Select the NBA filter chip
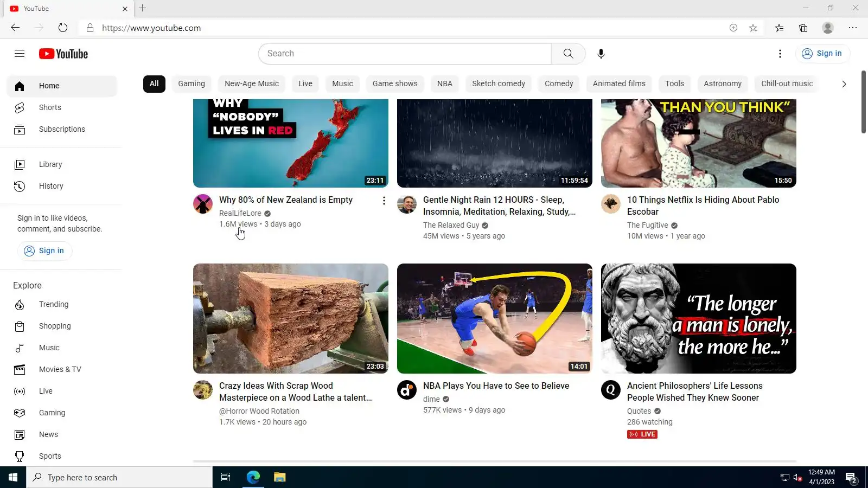 [x=445, y=84]
